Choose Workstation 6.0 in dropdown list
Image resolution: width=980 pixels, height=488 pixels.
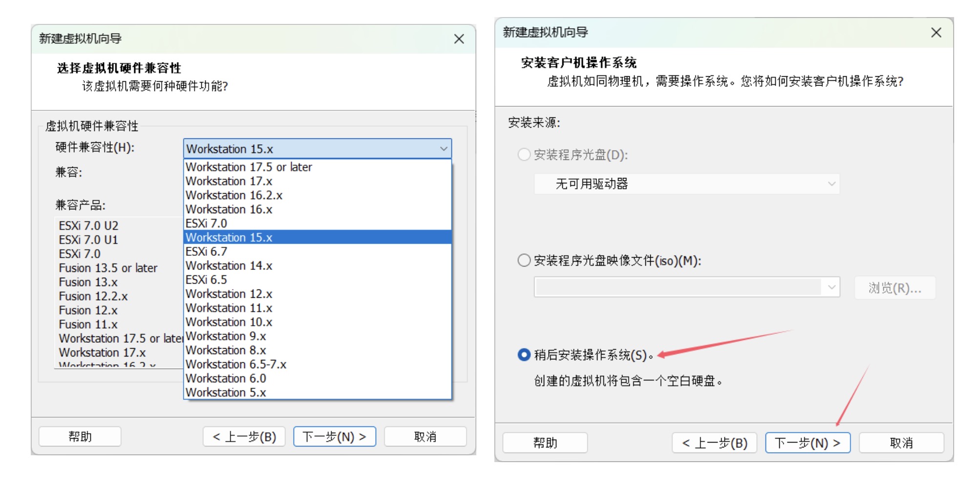click(x=318, y=379)
